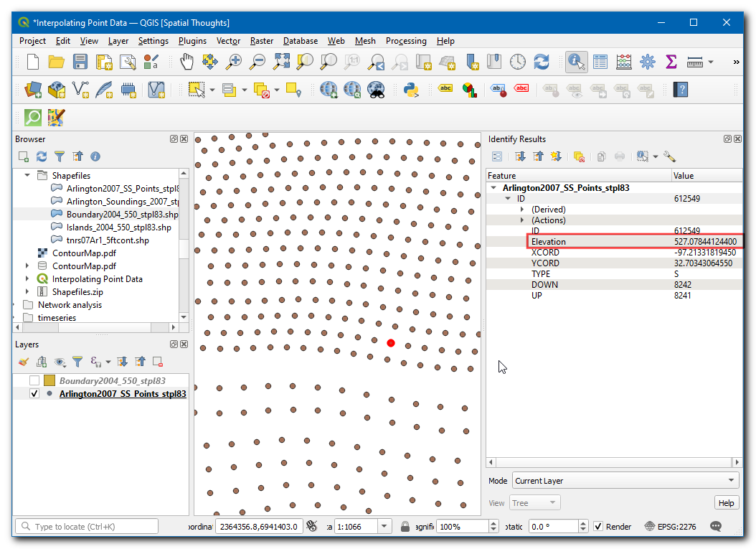Open the Vector menu

point(228,41)
